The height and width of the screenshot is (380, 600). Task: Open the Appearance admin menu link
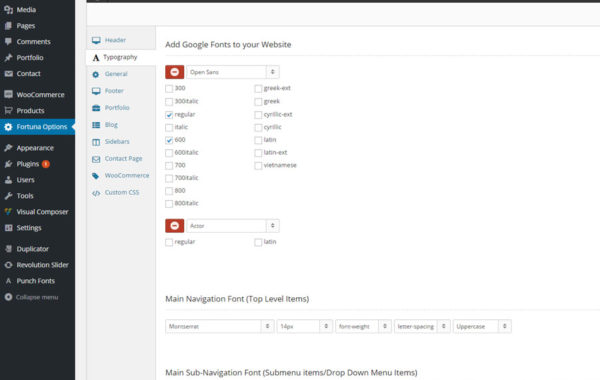click(35, 148)
